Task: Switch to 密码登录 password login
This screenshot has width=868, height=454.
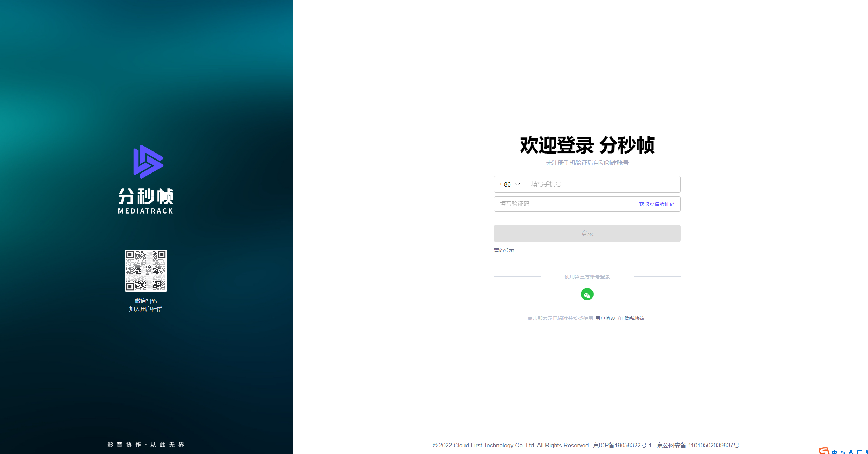Action: [504, 250]
